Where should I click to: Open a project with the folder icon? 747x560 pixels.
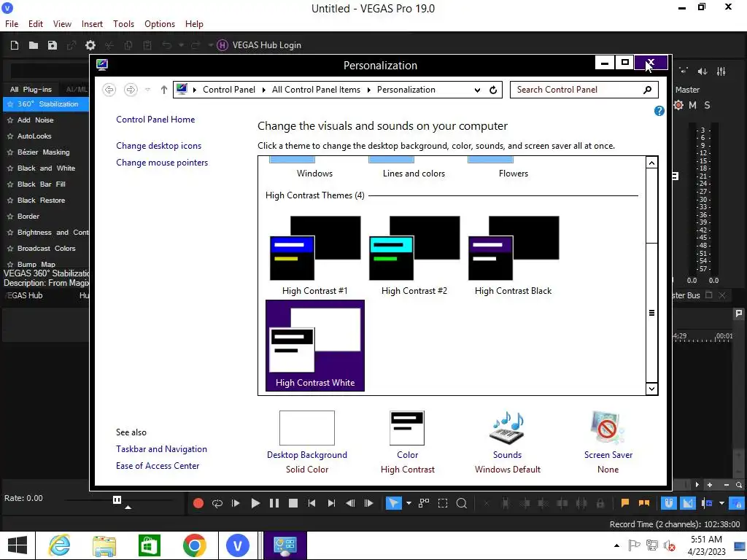point(34,45)
